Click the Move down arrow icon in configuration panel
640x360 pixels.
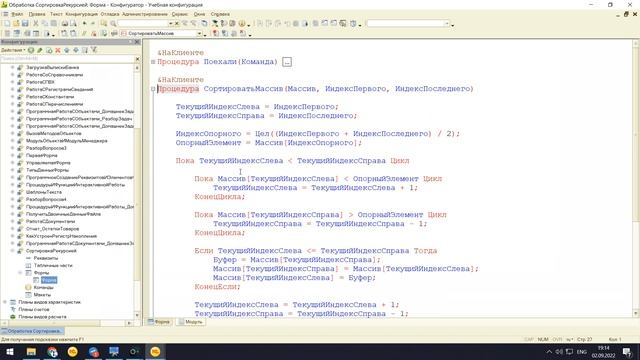pyautogui.click(x=76, y=50)
